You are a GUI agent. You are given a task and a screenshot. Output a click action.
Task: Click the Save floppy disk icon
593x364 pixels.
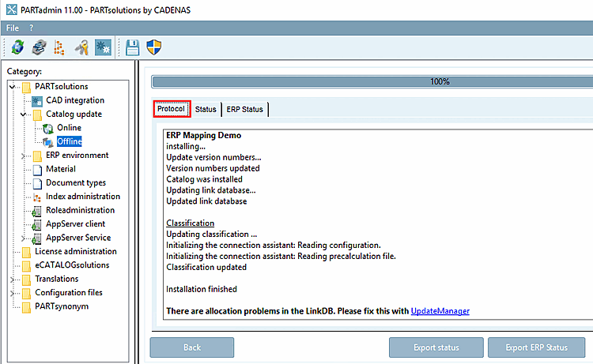tap(132, 47)
